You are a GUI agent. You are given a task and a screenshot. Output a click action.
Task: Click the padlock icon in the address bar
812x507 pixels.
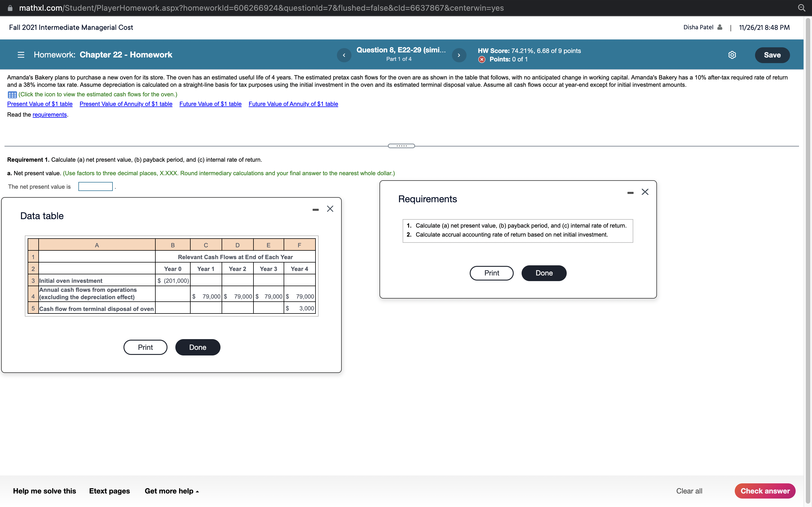pos(10,7)
